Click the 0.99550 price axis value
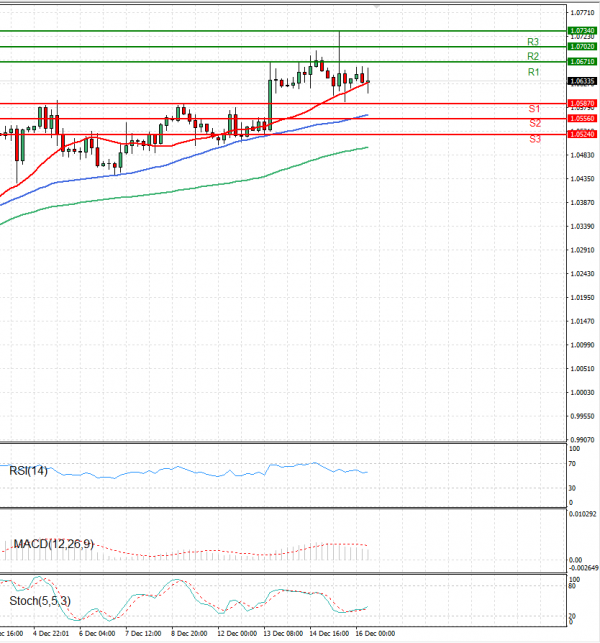 pyautogui.click(x=582, y=417)
